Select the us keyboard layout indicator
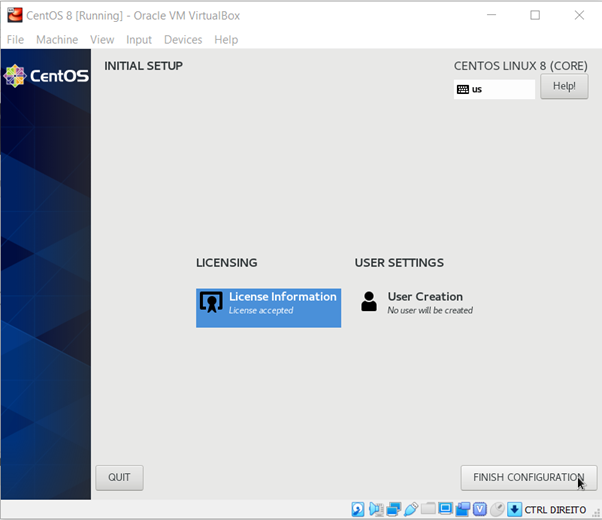The image size is (602, 520). click(494, 89)
